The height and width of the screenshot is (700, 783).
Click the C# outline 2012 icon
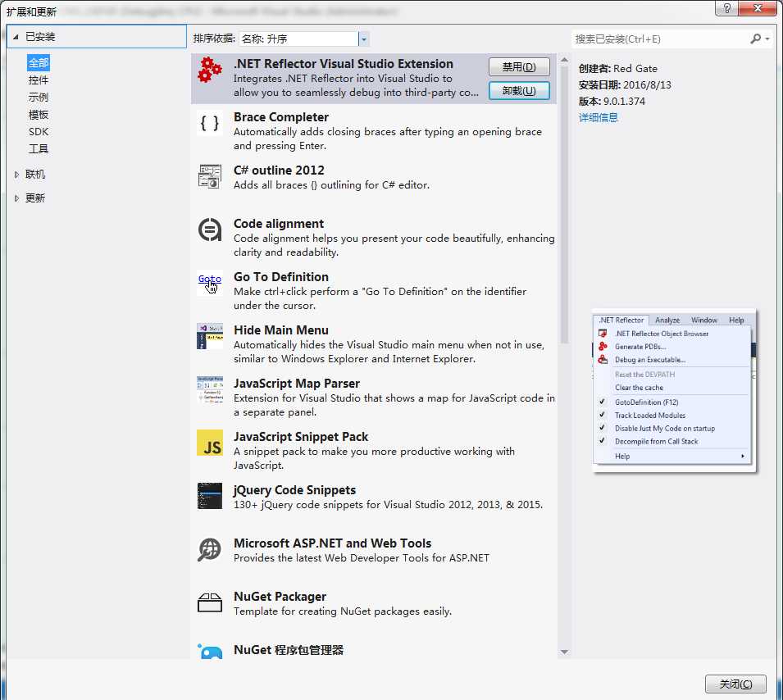pos(210,176)
